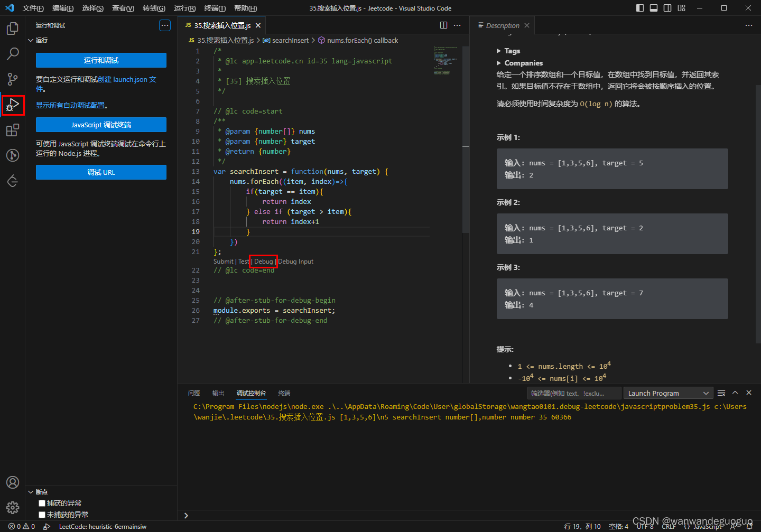
Task: Clear the debug console output
Action: 721,393
